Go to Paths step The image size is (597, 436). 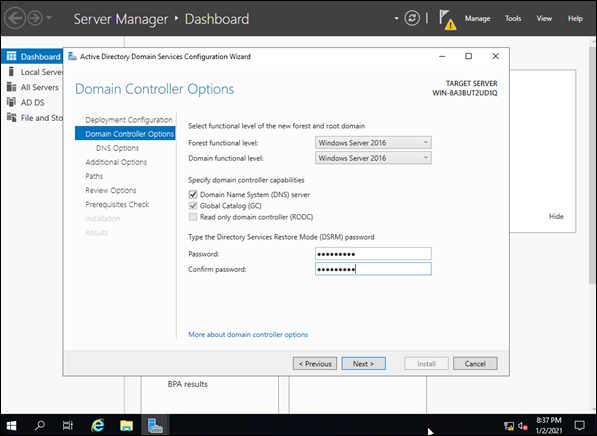coord(94,176)
